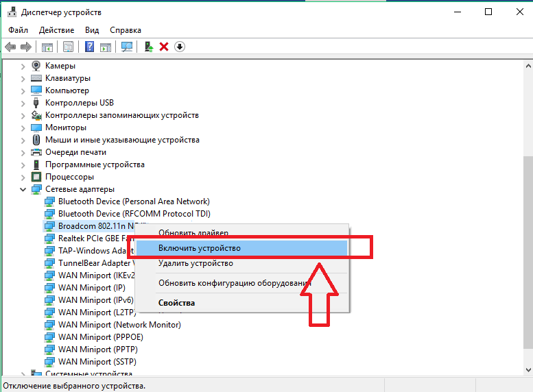Click the printer icon beside Очереди печати
Viewport: 533px width, 392px height.
[36, 152]
